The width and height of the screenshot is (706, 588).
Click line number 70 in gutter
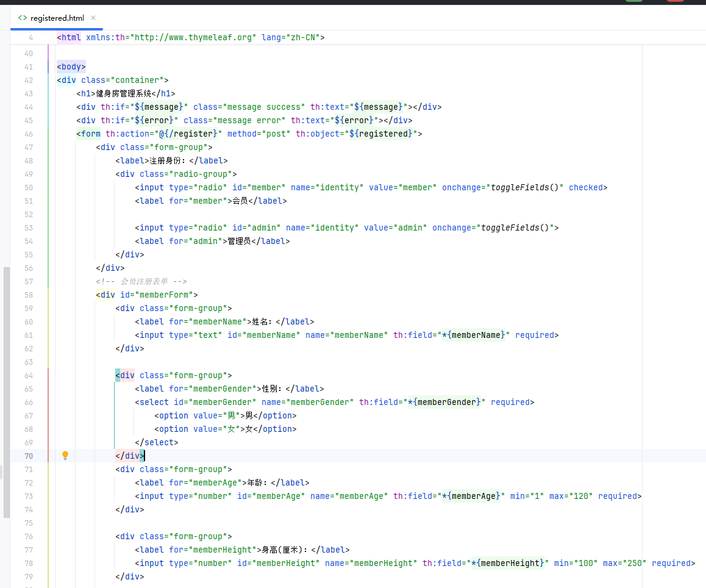point(29,456)
